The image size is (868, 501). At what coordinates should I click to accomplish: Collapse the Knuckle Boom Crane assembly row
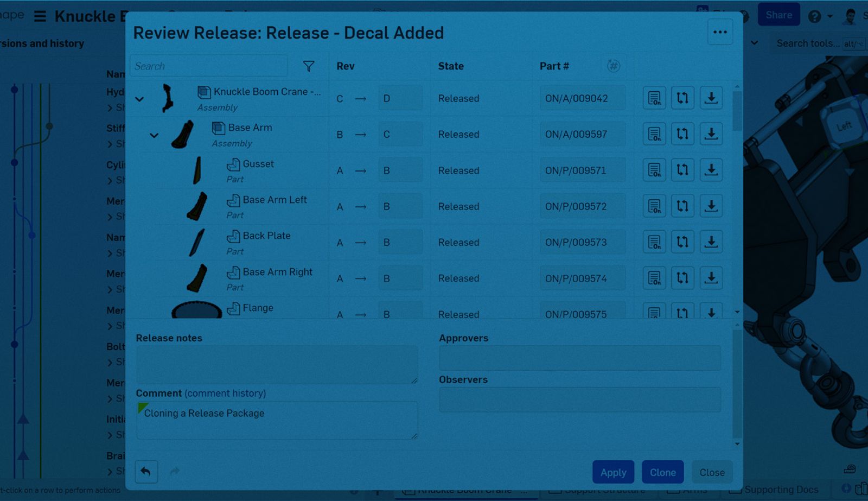139,99
